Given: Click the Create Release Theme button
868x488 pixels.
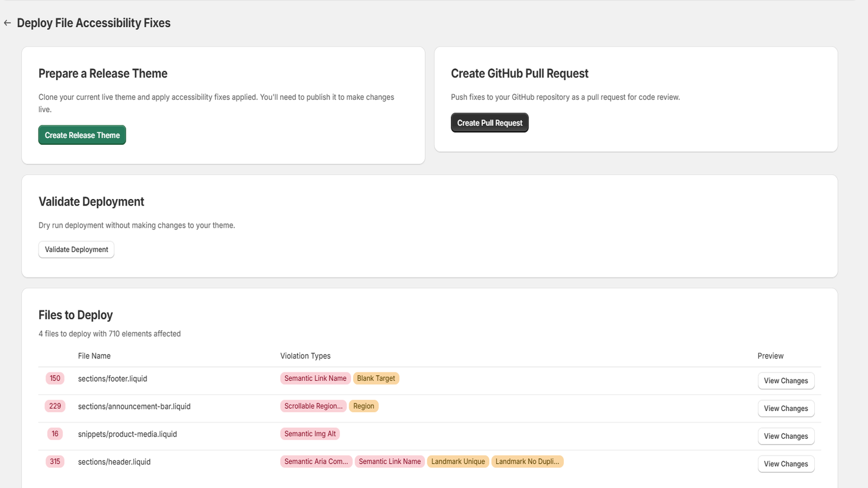Looking at the screenshot, I should click(x=82, y=135).
